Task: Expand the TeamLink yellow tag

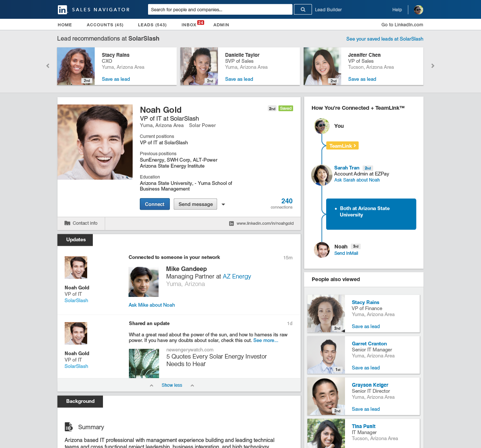Action: click(342, 145)
